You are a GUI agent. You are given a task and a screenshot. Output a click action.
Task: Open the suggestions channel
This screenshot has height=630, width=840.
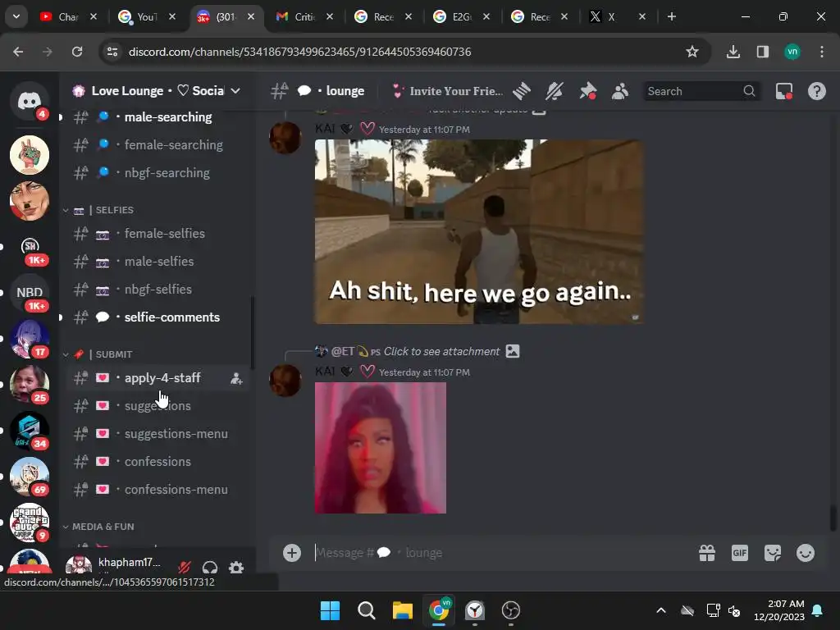pos(156,406)
